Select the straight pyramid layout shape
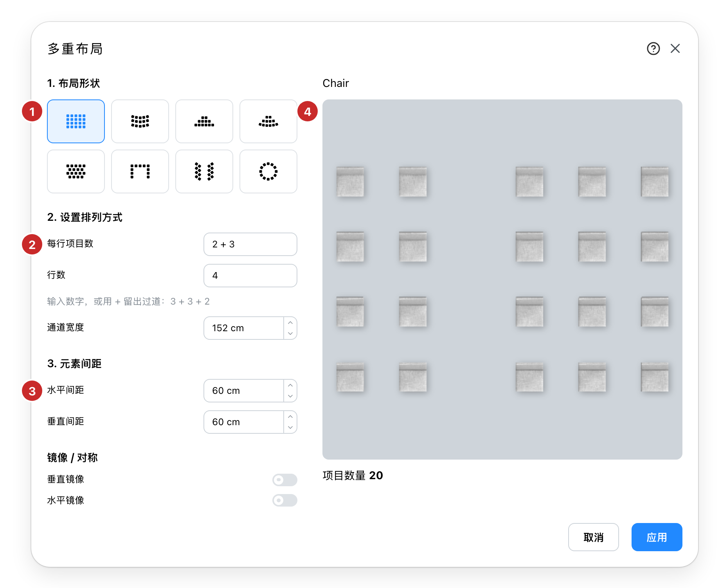This screenshot has width=720, height=588. coord(204,121)
